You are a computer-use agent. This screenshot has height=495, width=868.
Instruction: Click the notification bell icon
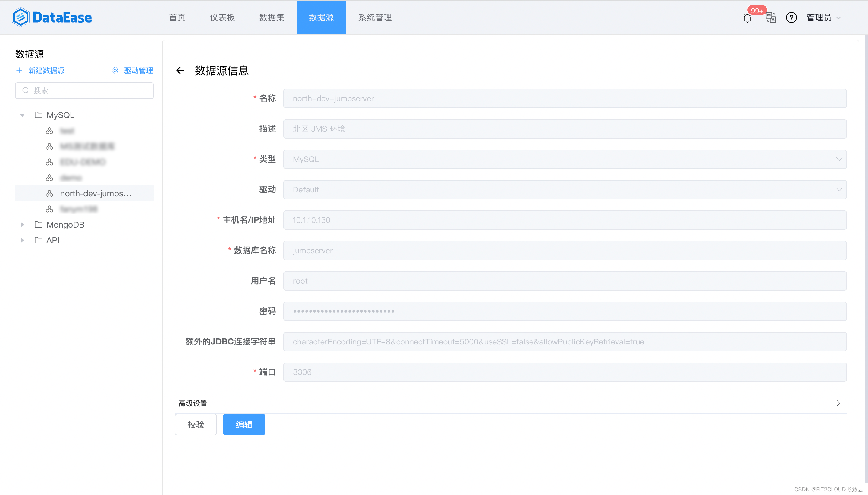[x=747, y=18]
